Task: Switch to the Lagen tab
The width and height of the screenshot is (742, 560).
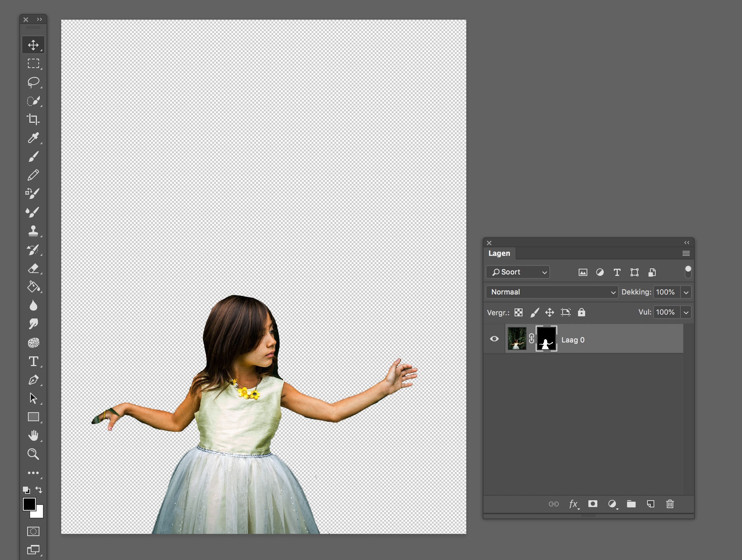Action: pos(499,253)
